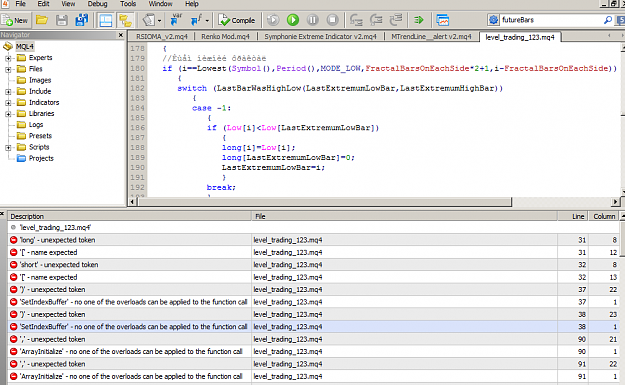Click the list functions 'f' icon
Screen dimensions: 625x385
tap(196, 20)
